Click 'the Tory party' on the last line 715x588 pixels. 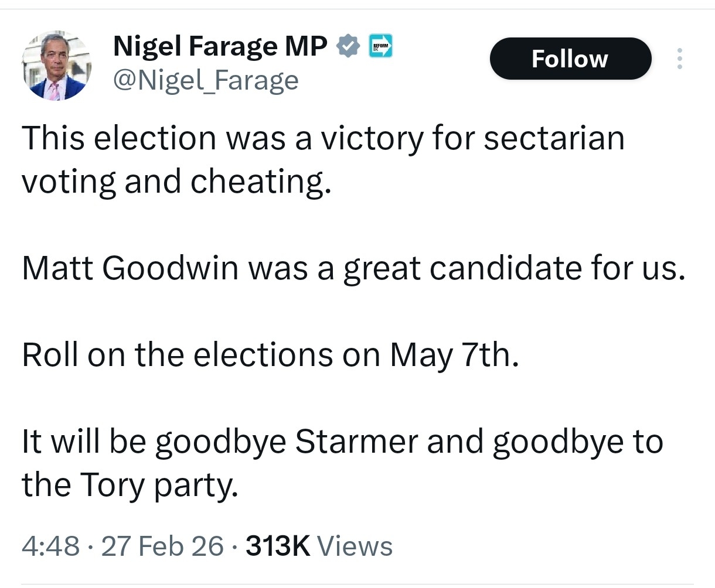point(130,484)
